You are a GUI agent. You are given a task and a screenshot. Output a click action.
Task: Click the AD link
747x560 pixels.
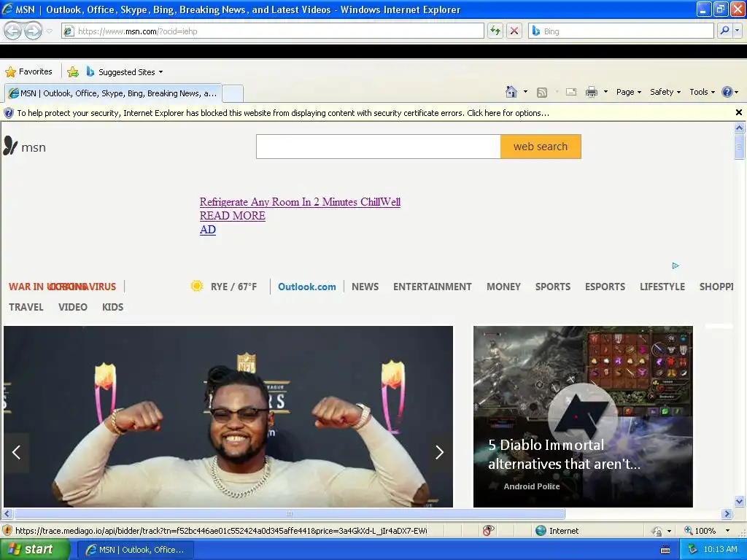pos(208,230)
